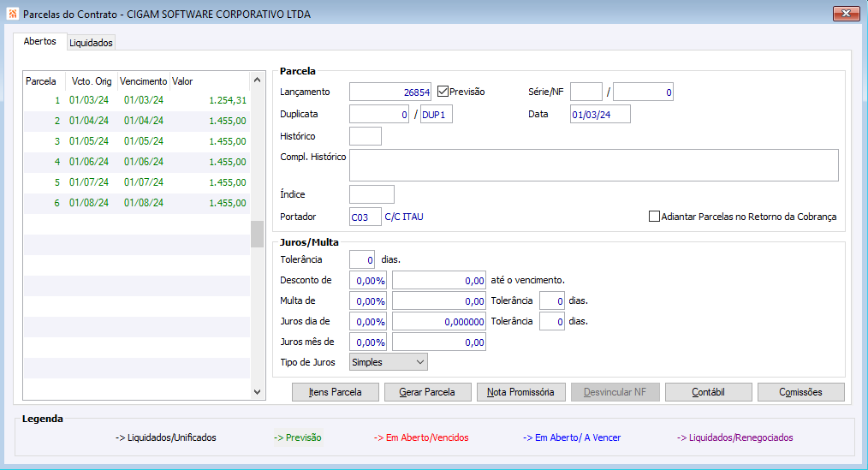The width and height of the screenshot is (868, 470).
Task: Click the Data field showing 01/03/24
Action: click(600, 115)
